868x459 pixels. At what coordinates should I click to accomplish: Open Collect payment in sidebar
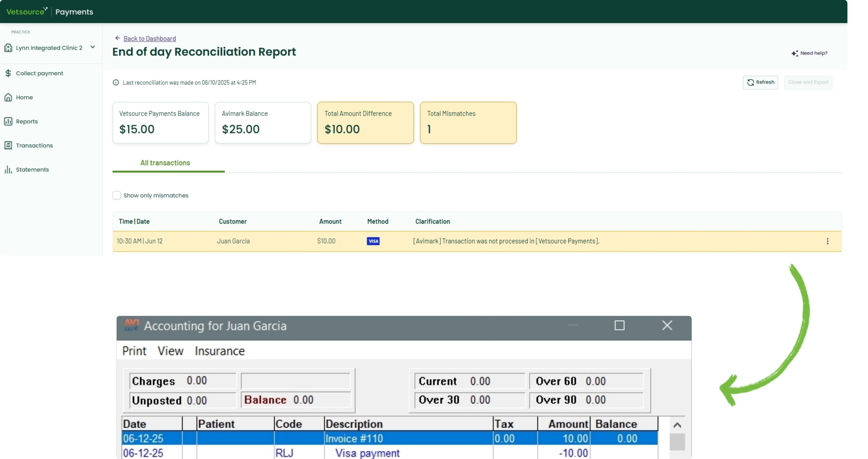[40, 73]
